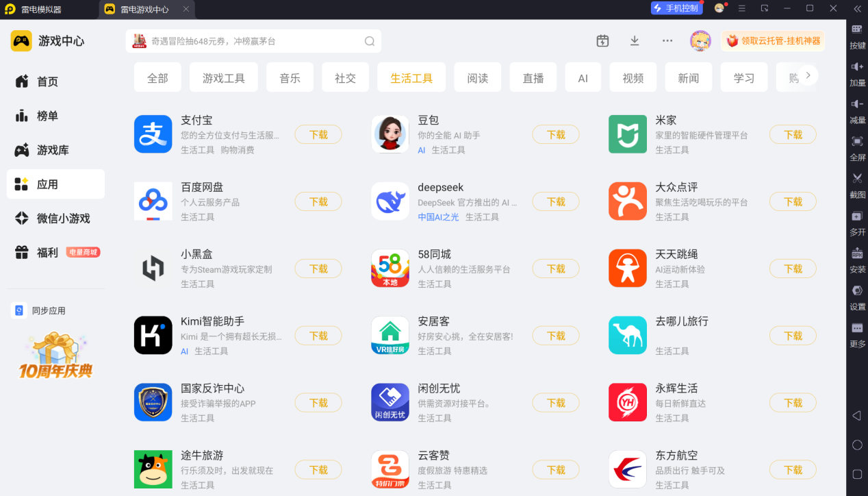
Task: Open the 东方航空 app icon
Action: [628, 470]
